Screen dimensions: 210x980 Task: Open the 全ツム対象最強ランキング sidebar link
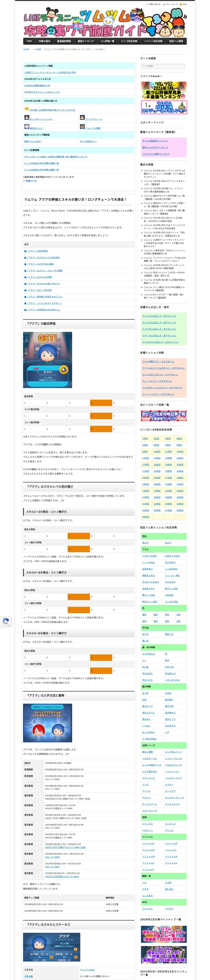tap(155, 141)
